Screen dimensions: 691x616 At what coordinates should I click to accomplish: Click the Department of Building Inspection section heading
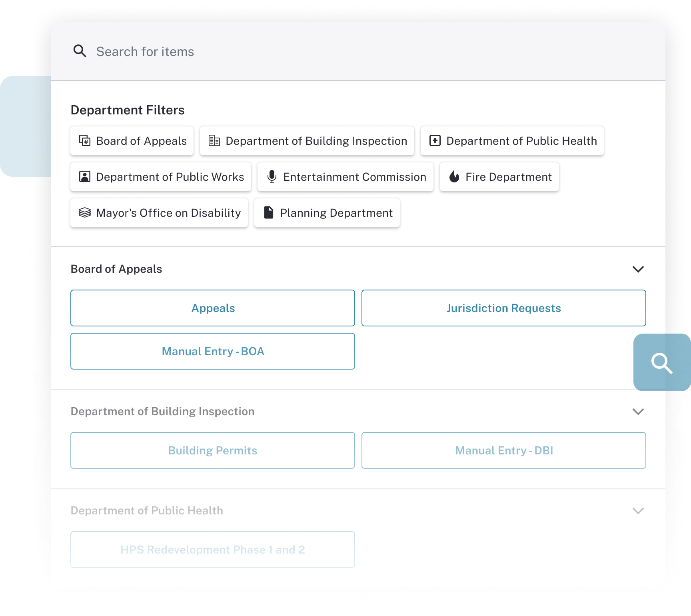[x=162, y=411]
